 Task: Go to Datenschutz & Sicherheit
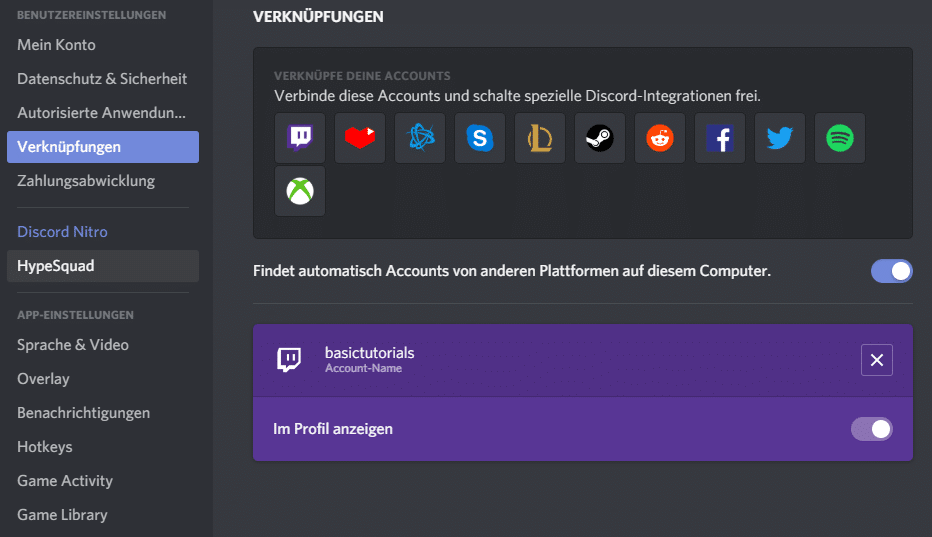click(102, 79)
